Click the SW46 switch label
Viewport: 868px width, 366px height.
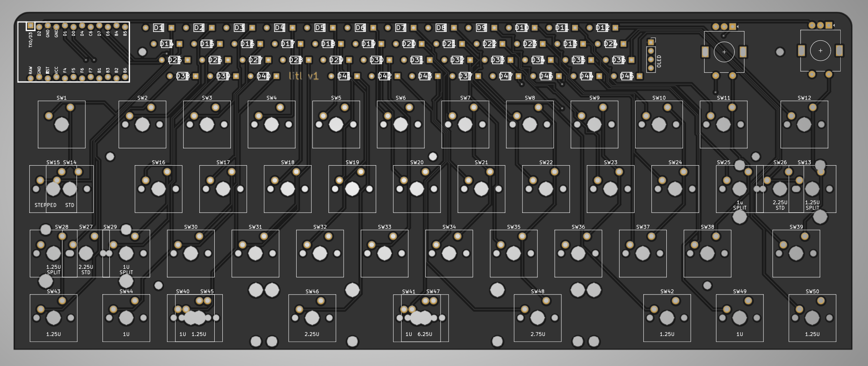pos(312,291)
